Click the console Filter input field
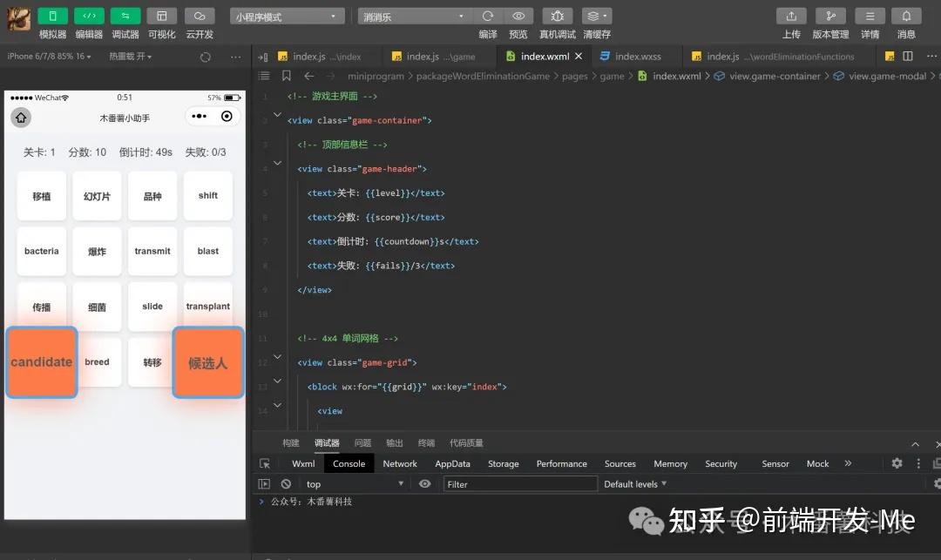 point(519,484)
